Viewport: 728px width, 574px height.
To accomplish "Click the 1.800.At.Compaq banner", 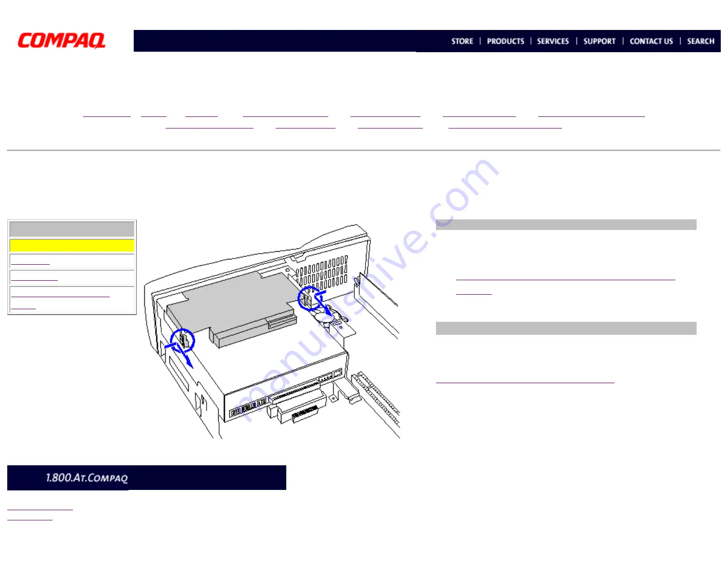I will click(147, 477).
